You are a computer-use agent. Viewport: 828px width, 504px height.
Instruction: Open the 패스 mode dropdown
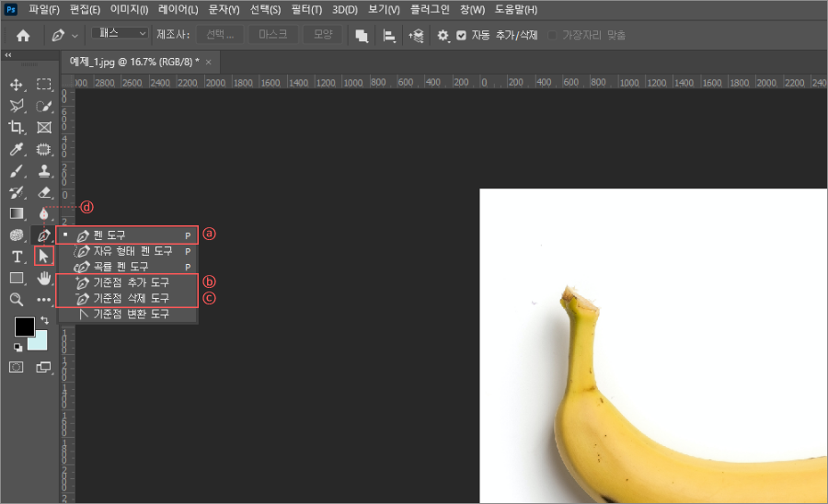click(x=120, y=34)
